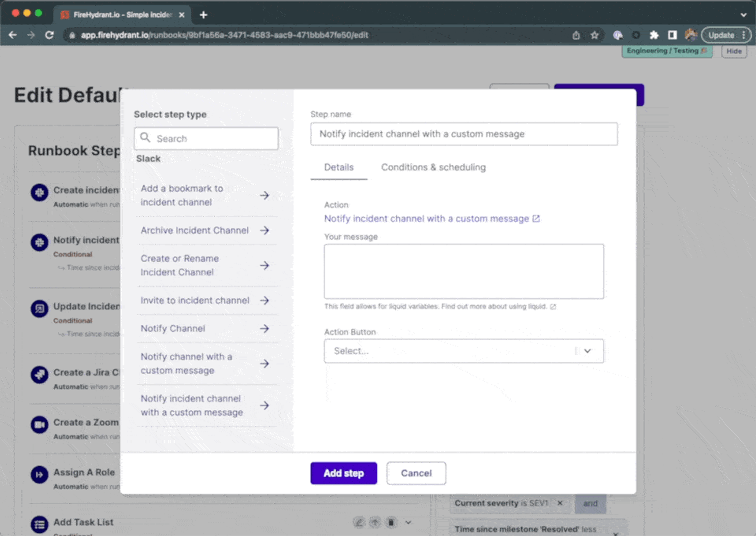The width and height of the screenshot is (756, 536).
Task: Click the Add Task List step icon
Action: (x=39, y=524)
